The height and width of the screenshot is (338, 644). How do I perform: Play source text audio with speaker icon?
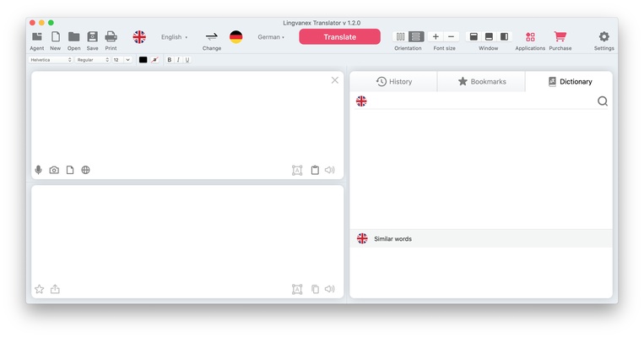pos(330,170)
